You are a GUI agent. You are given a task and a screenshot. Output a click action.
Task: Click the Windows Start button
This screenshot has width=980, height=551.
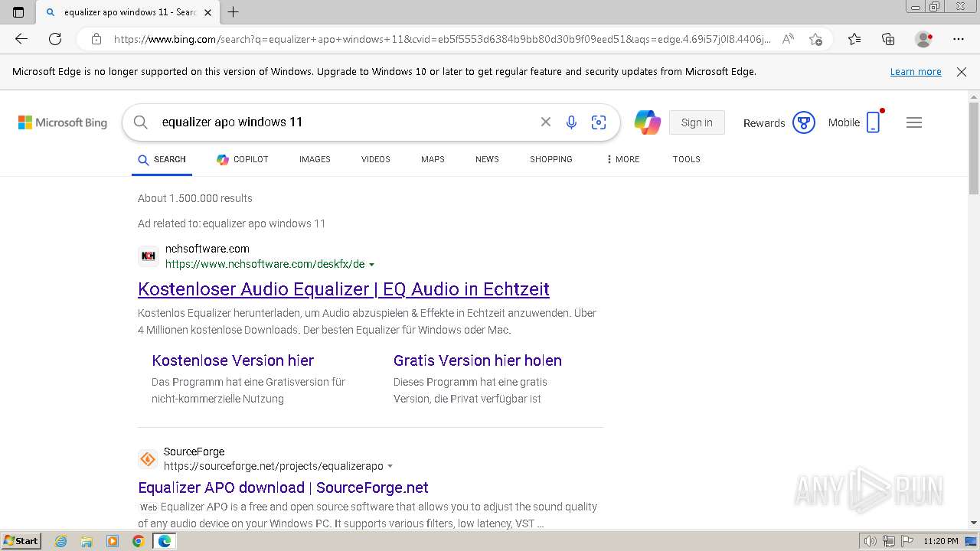click(21, 541)
